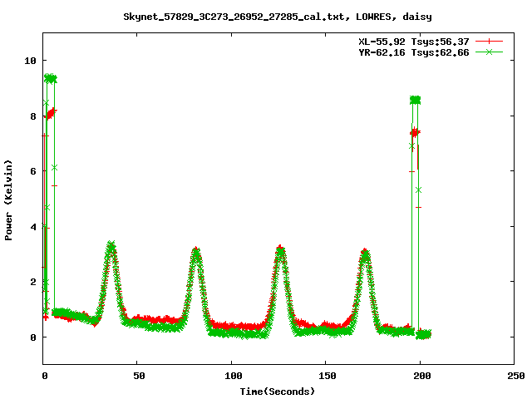Click the Time(Seconds) x-axis label
532x399 pixels.
pyautogui.click(x=277, y=392)
